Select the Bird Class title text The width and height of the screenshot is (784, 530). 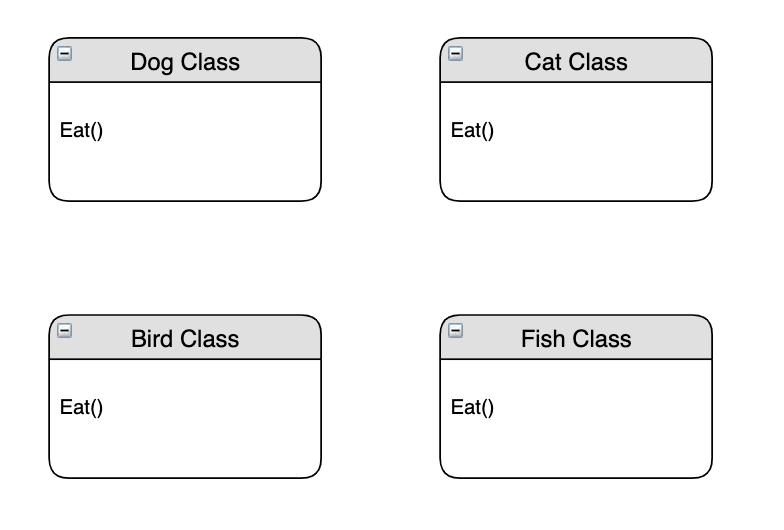[x=185, y=339]
